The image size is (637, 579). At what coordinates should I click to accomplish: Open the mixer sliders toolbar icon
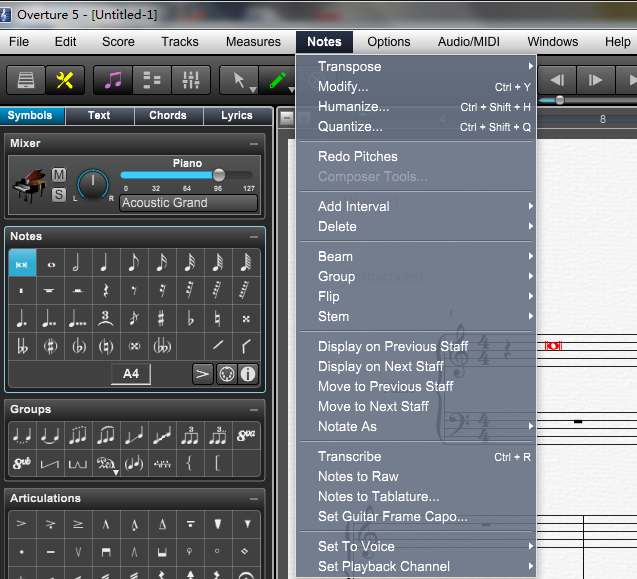coord(191,80)
